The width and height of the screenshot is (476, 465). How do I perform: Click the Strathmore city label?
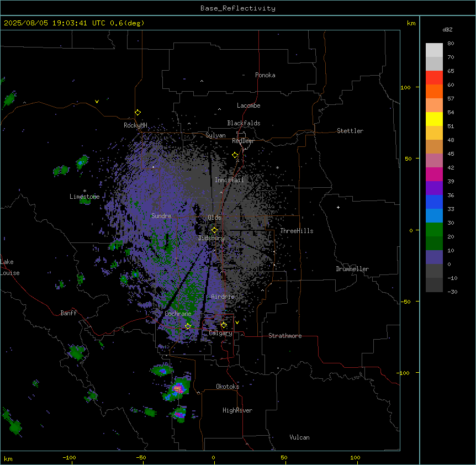tap(285, 336)
